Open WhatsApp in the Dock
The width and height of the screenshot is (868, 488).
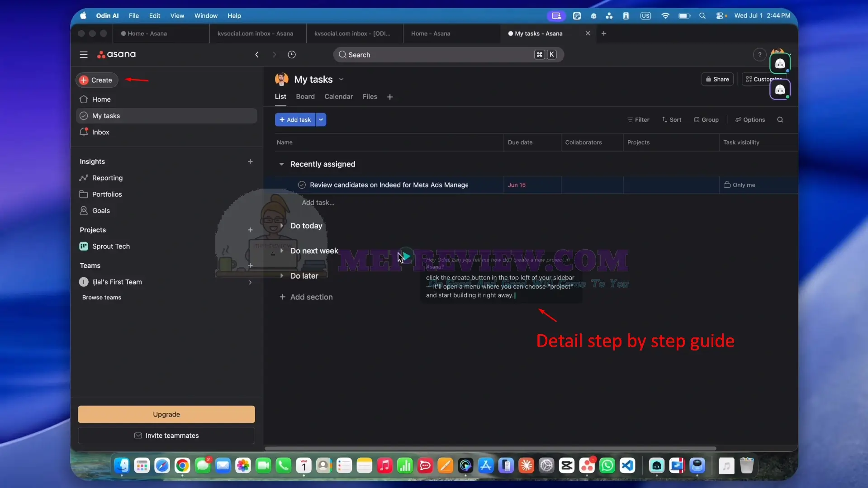coord(607,465)
